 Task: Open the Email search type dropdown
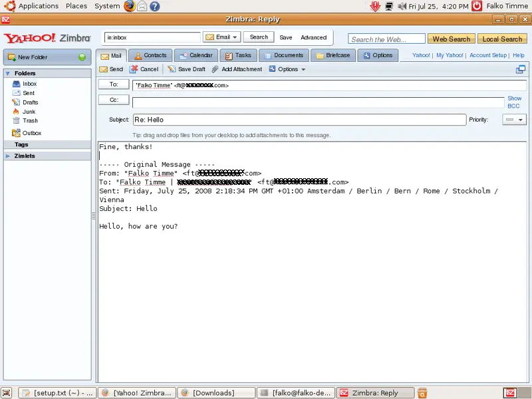pyautogui.click(x=222, y=37)
